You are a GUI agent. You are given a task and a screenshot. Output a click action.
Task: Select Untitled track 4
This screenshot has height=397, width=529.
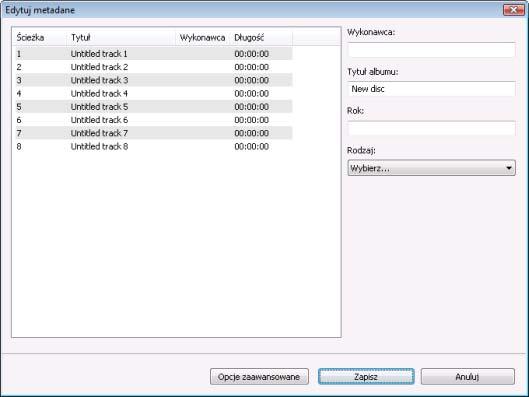(99, 93)
